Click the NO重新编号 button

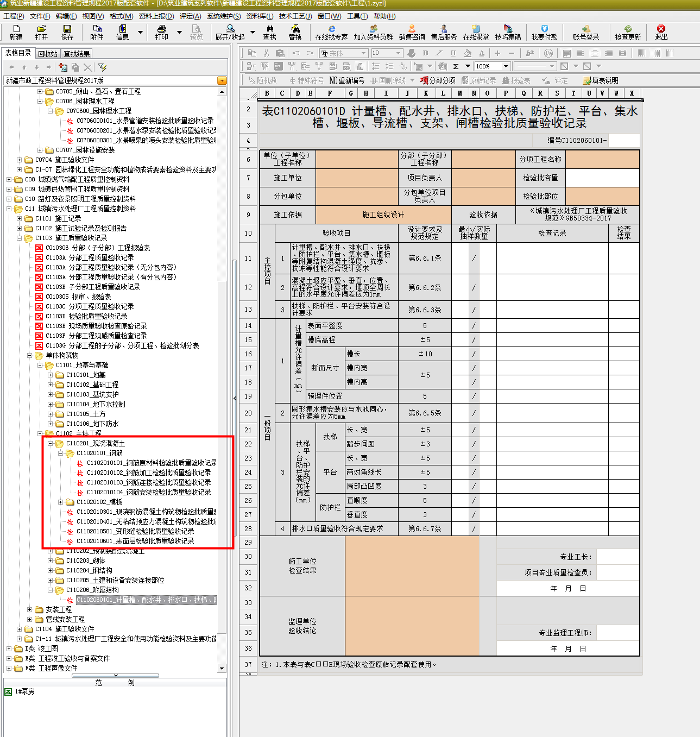click(x=346, y=80)
